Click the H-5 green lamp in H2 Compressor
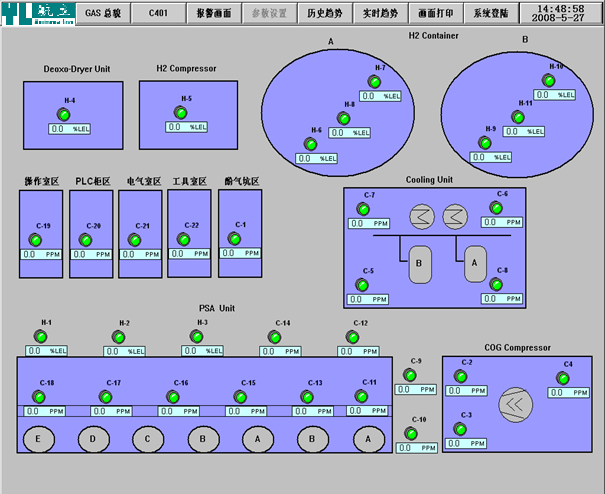The width and height of the screenshot is (605, 494). tap(187, 113)
